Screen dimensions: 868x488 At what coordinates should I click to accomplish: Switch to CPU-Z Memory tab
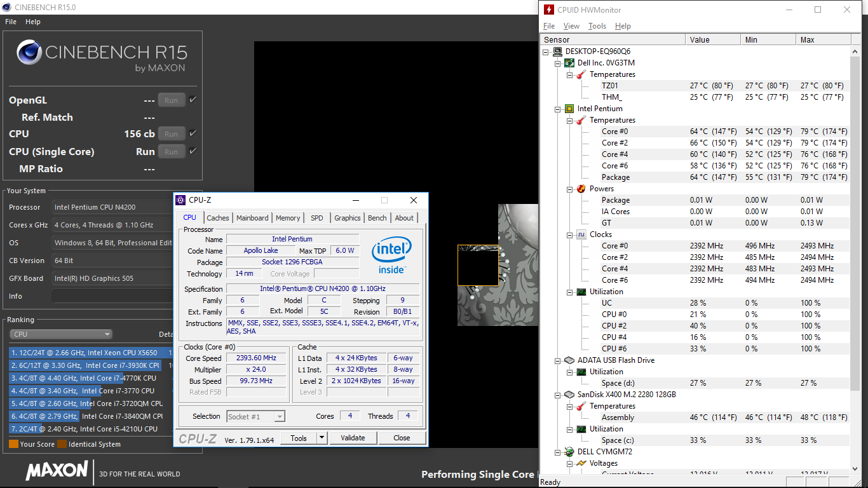click(288, 218)
